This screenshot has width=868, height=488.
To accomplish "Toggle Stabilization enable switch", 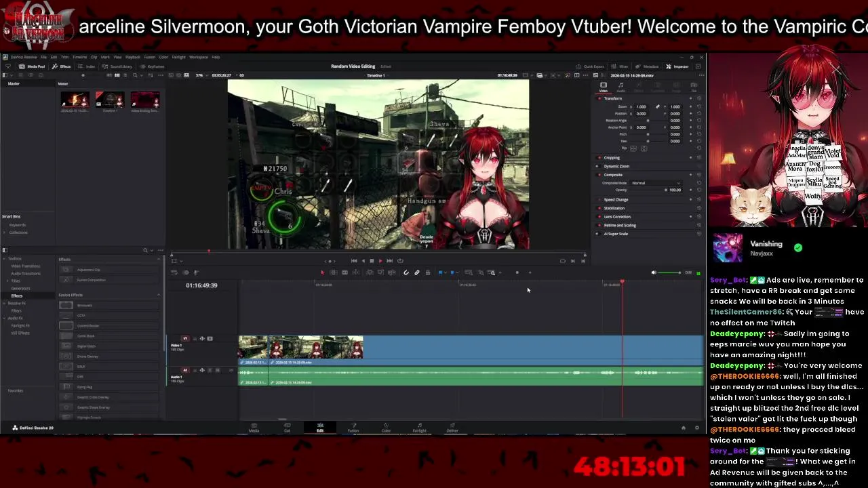I will tap(599, 208).
